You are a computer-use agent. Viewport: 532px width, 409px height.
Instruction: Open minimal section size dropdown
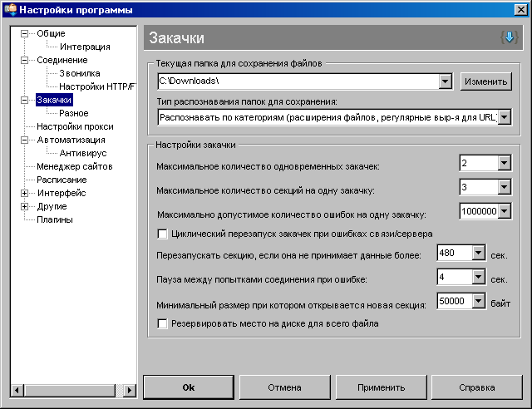pyautogui.click(x=479, y=301)
